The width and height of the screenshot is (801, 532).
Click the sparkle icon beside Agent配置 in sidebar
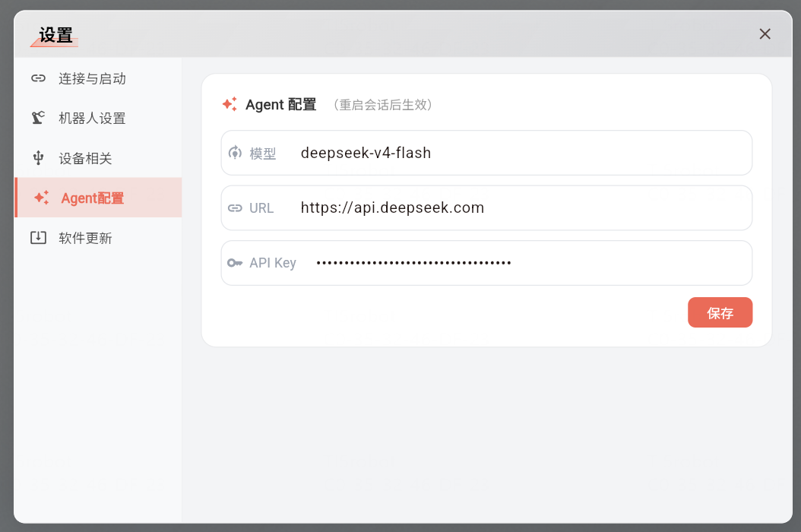41,198
